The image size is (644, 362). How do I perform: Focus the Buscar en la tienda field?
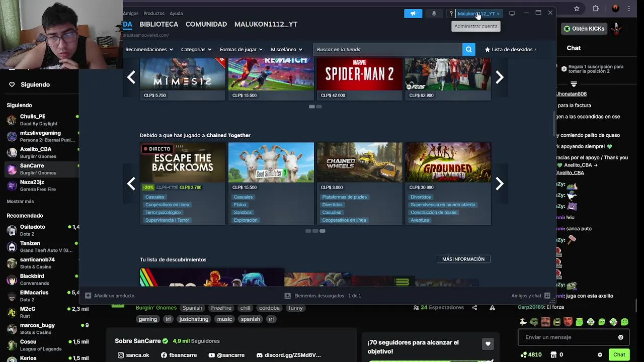click(388, 49)
